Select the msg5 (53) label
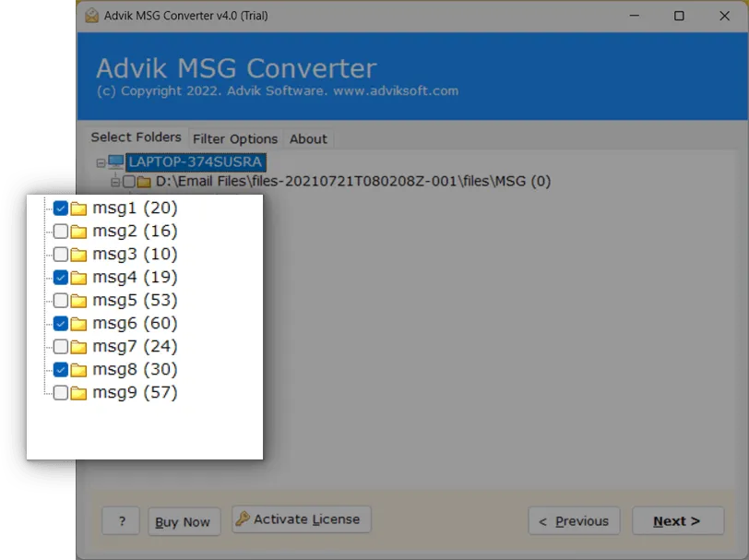The height and width of the screenshot is (560, 749). pos(135,301)
